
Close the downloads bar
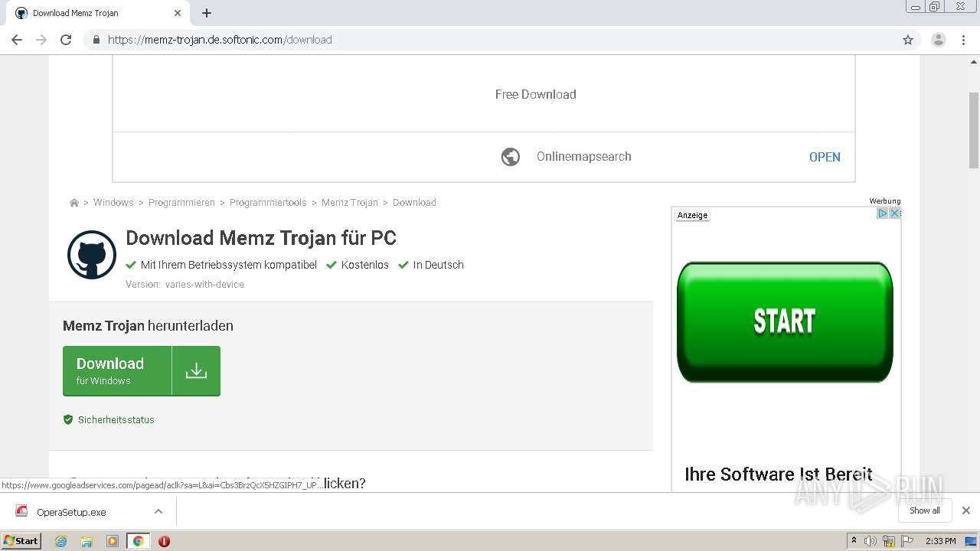pos(966,510)
